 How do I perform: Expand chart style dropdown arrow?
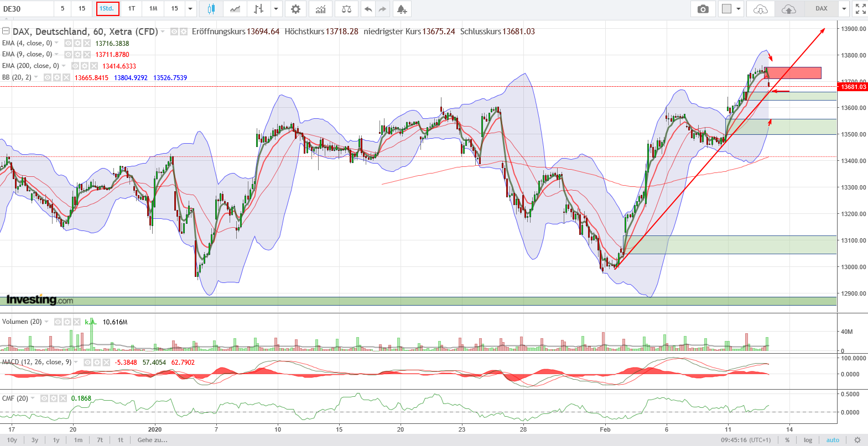(276, 9)
